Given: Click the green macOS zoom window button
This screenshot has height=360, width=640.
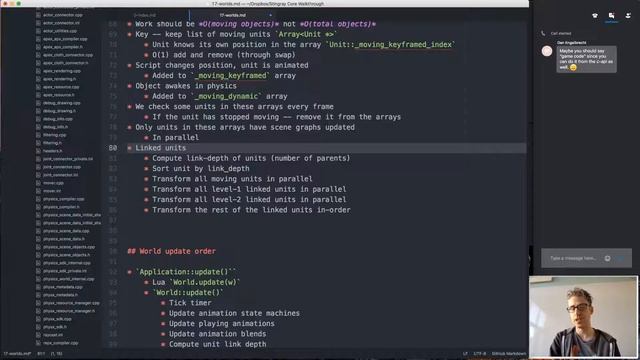Looking at the screenshot, I should click(18, 3).
